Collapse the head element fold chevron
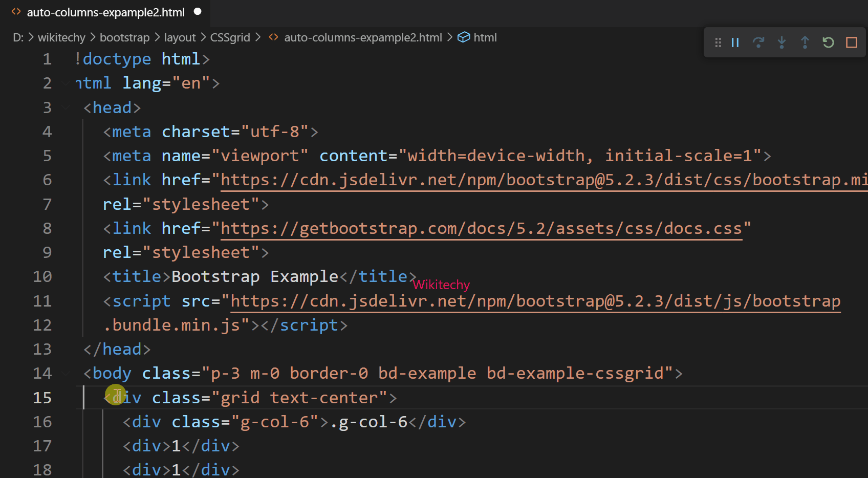Screen dimensions: 868x478 coord(67,107)
